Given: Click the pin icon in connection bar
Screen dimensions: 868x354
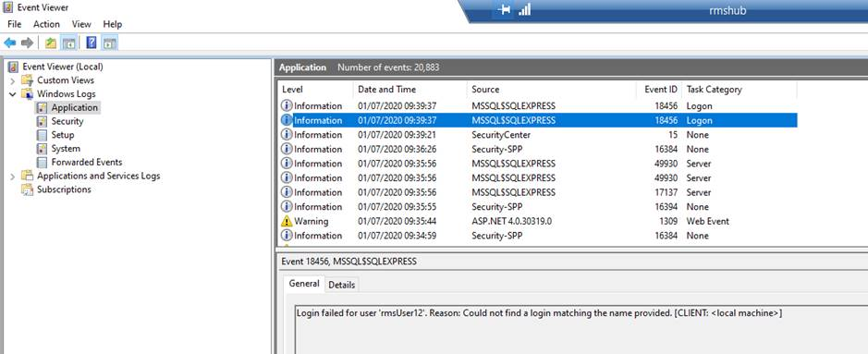Looking at the screenshot, I should point(503,10).
